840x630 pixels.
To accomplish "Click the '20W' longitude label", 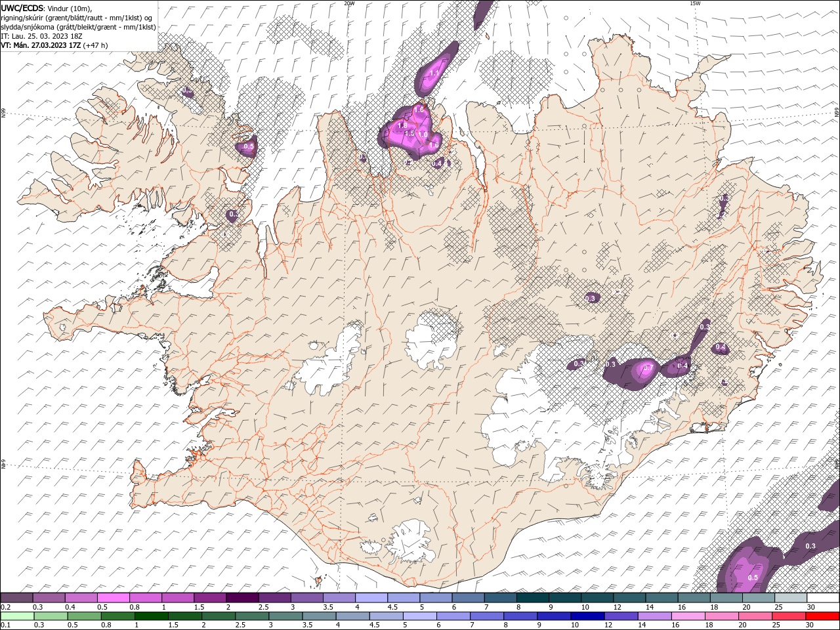I will pos(349,3).
